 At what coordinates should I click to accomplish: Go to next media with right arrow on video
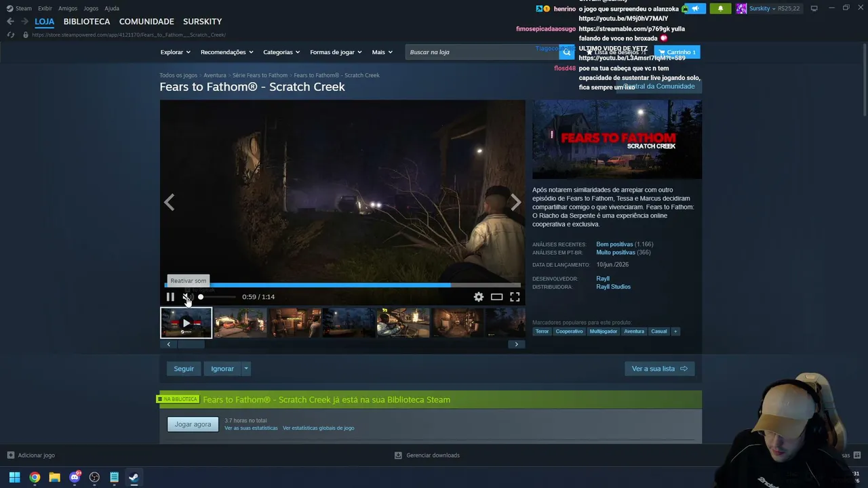516,202
